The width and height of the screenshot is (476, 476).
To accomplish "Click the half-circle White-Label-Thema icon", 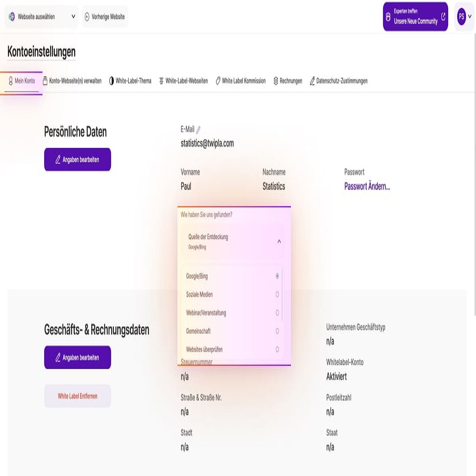I will [x=111, y=80].
